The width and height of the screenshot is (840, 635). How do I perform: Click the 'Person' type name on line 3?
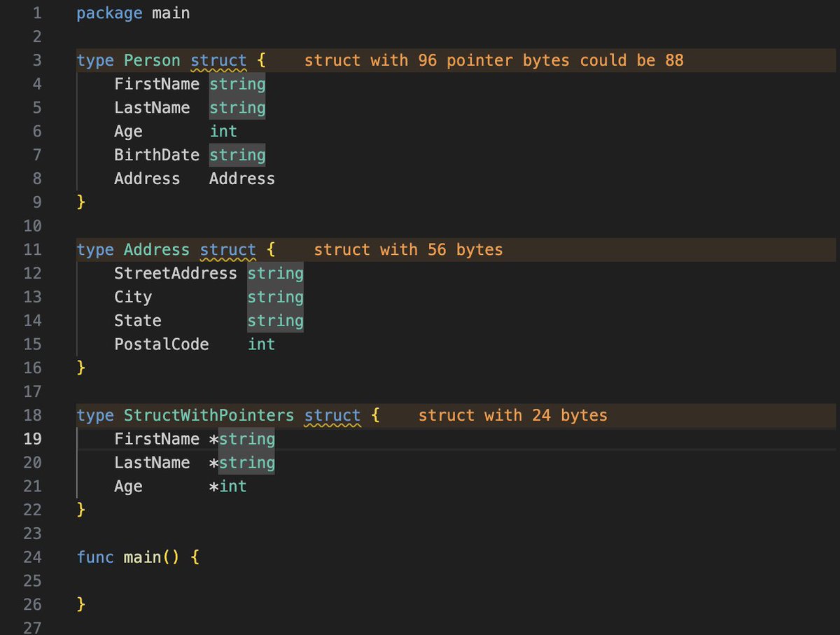152,61
